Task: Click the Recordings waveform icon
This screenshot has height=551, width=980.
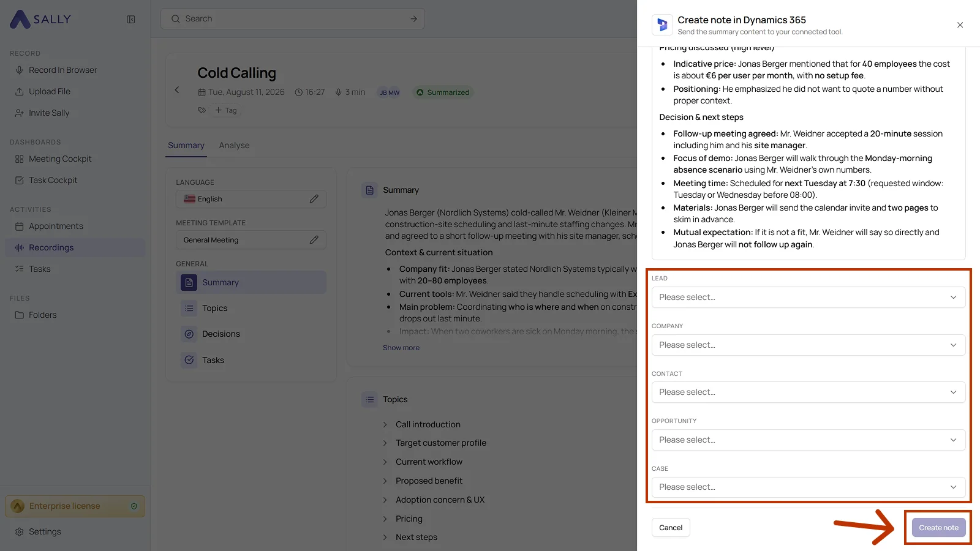Action: click(19, 247)
